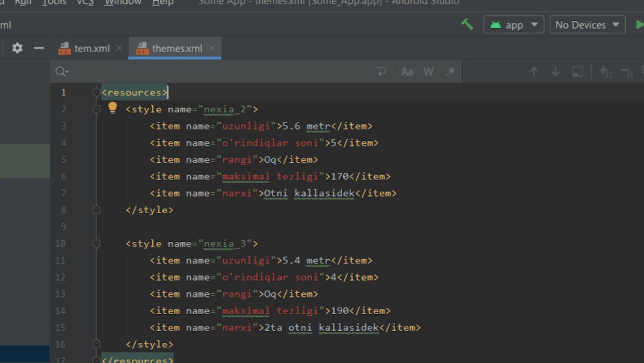The height and width of the screenshot is (363, 644).
Task: Click "narxi" attribute on line 7
Action: (237, 193)
